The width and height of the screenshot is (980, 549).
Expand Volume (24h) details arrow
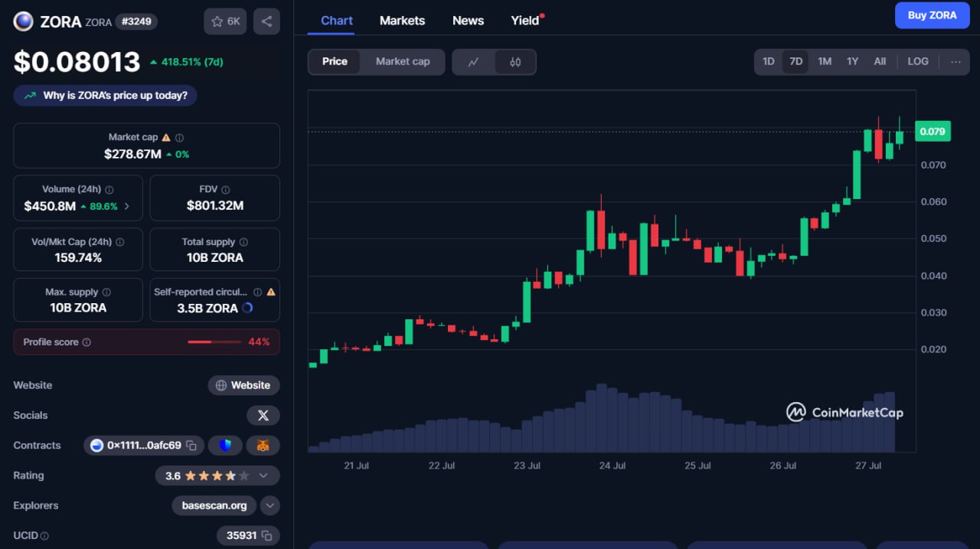click(127, 206)
